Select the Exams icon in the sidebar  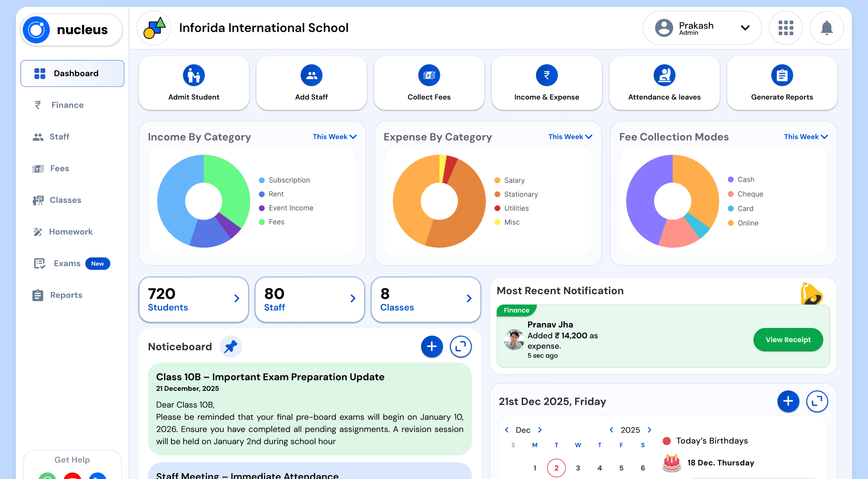click(39, 263)
